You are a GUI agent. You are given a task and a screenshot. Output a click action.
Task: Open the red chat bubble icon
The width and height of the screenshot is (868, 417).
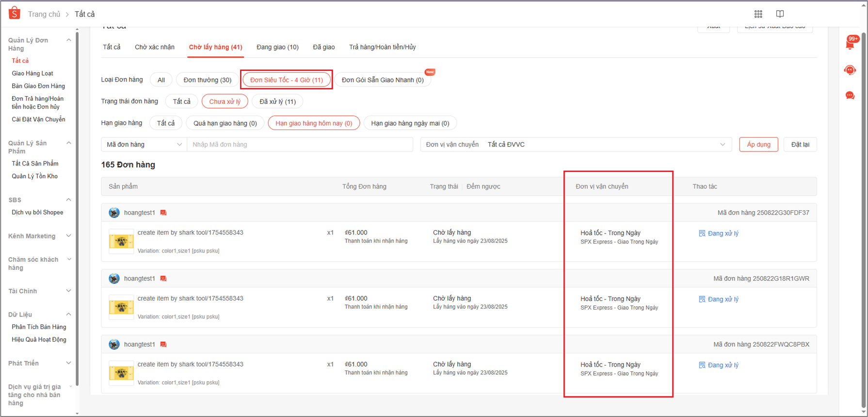(850, 96)
